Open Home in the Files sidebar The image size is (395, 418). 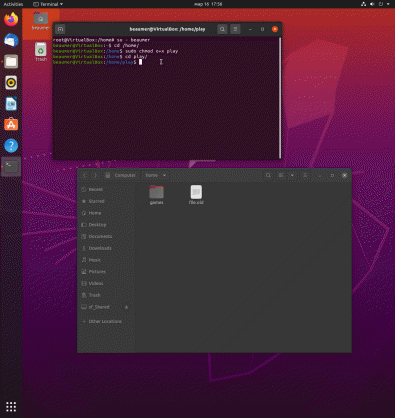tap(106, 213)
